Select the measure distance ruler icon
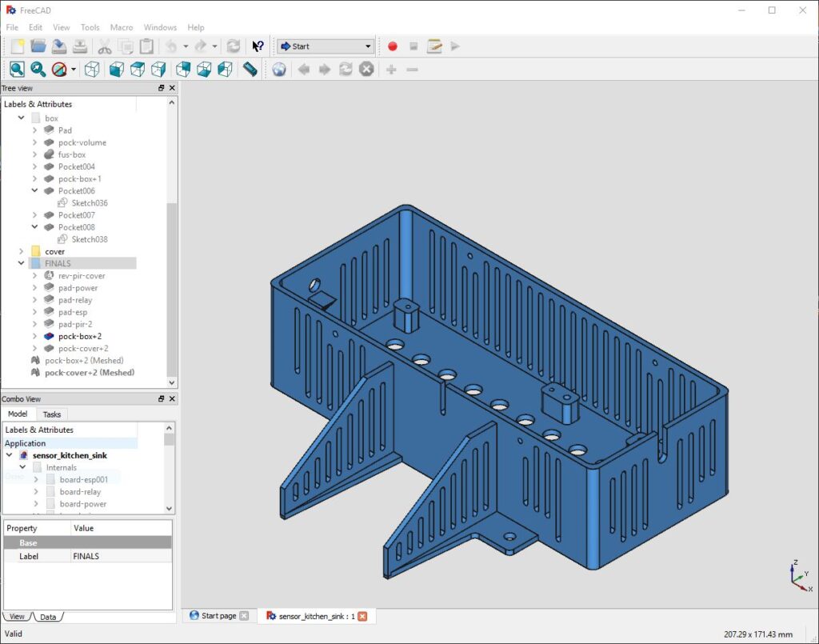This screenshot has width=819, height=644. pos(250,69)
